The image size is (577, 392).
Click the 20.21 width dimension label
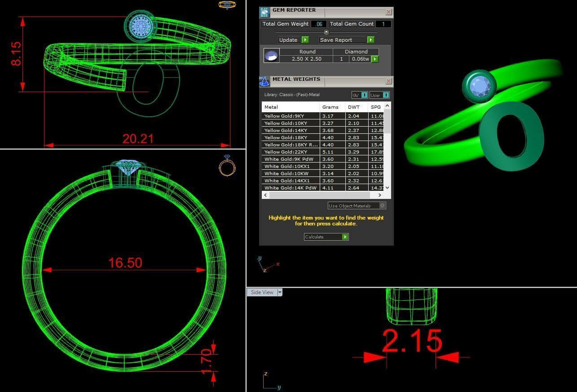[x=138, y=139]
